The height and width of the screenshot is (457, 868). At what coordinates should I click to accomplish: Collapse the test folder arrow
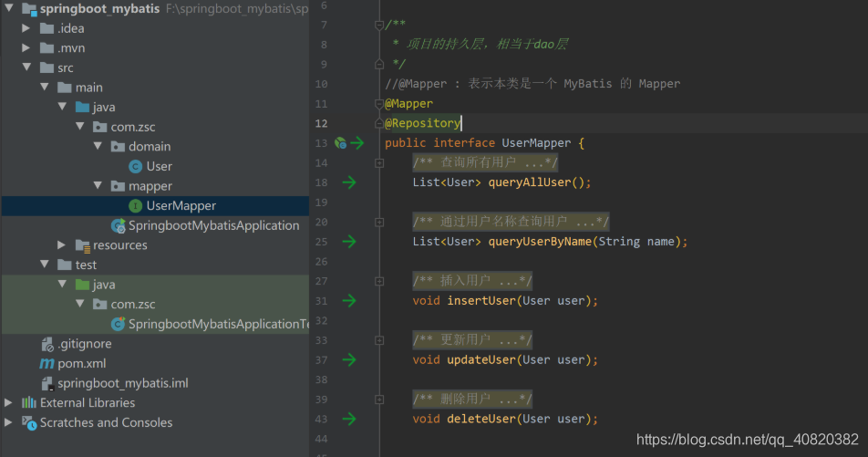click(45, 265)
